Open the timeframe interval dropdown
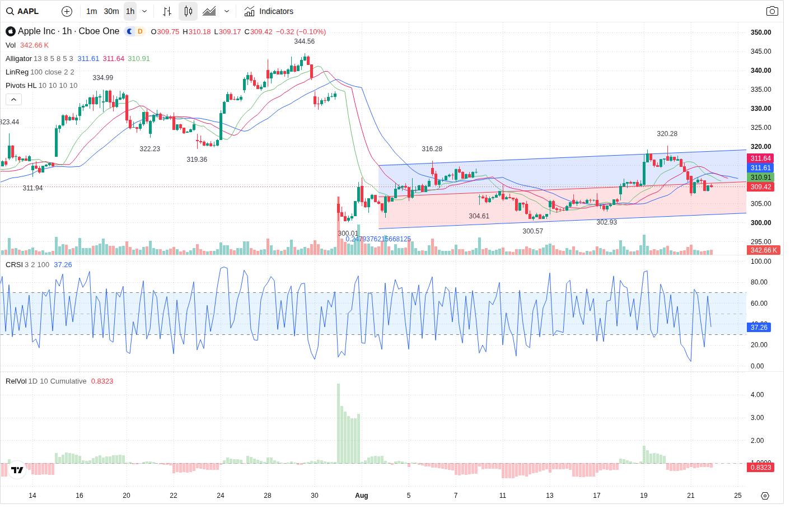Image resolution: width=795 pixels, height=532 pixels. (x=144, y=11)
